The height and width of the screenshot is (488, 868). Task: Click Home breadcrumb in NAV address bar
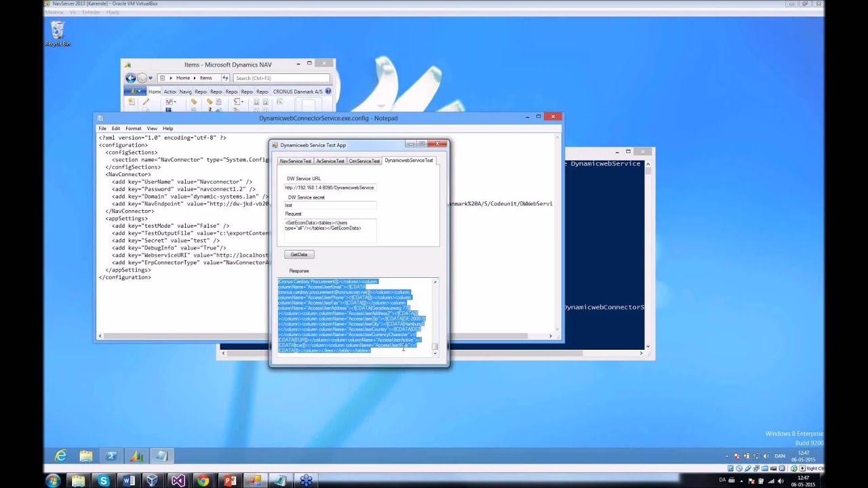point(183,78)
